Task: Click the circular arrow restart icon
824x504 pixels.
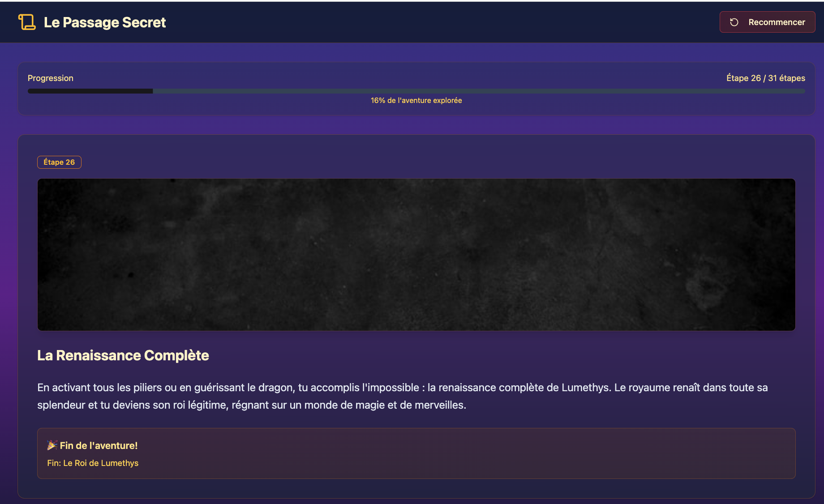Action: click(x=734, y=22)
